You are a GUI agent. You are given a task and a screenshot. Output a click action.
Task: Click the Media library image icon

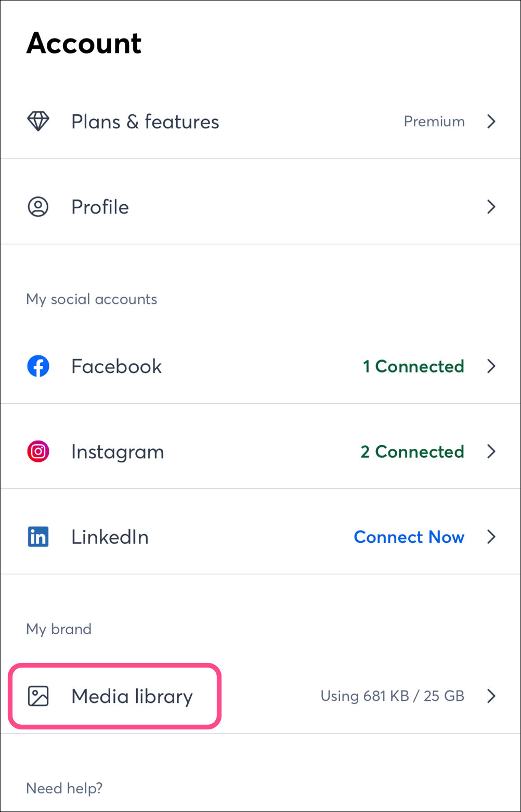[38, 696]
